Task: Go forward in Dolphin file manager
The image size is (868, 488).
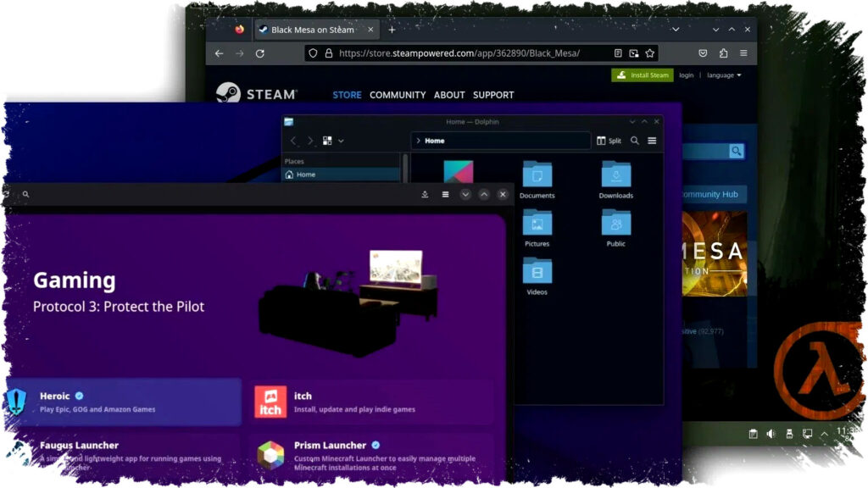Action: click(x=310, y=141)
